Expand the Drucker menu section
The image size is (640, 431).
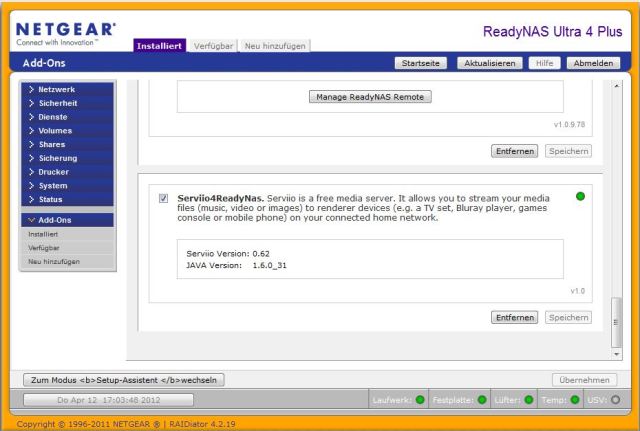[67, 172]
